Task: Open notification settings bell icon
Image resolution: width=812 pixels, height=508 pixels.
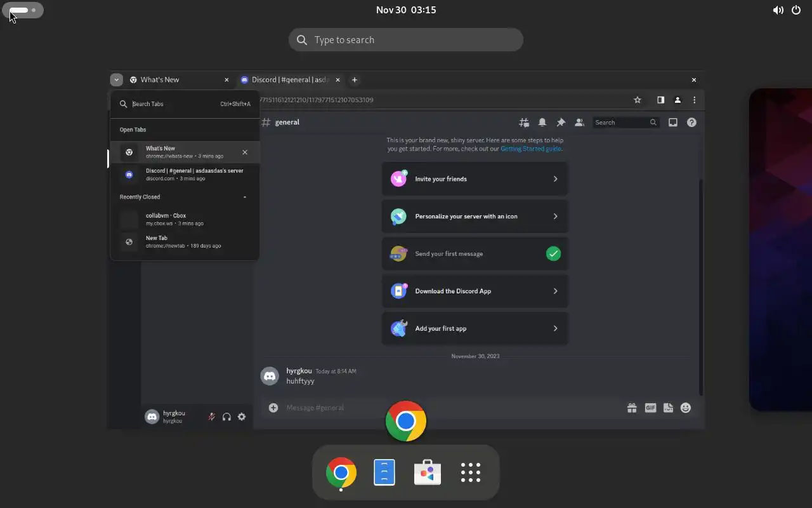Action: click(542, 123)
